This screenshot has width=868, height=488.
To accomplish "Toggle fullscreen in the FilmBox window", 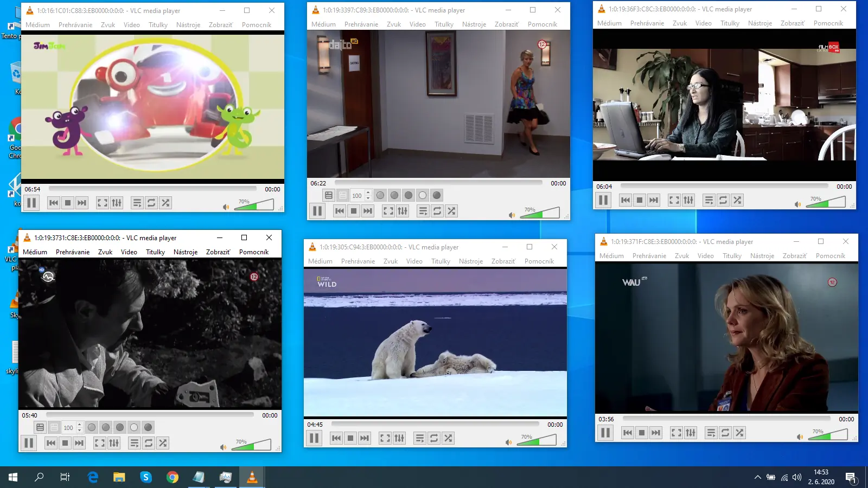I will 674,200.
